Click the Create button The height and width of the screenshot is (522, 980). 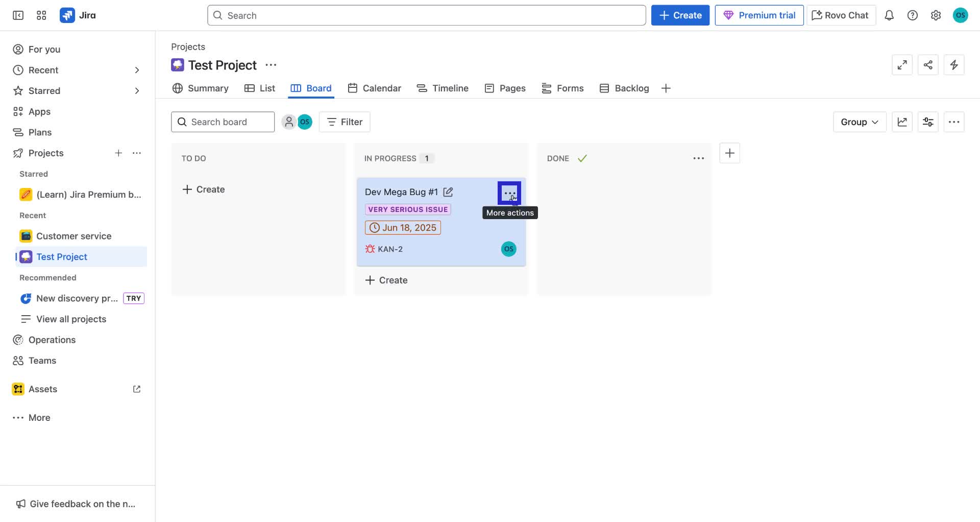click(x=680, y=15)
